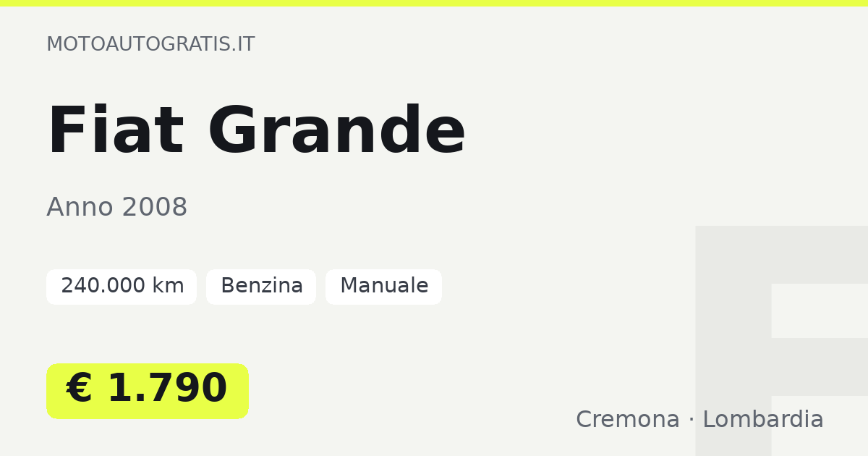Select the Manuale transmission chip
The height and width of the screenshot is (456, 868).
[x=383, y=287]
